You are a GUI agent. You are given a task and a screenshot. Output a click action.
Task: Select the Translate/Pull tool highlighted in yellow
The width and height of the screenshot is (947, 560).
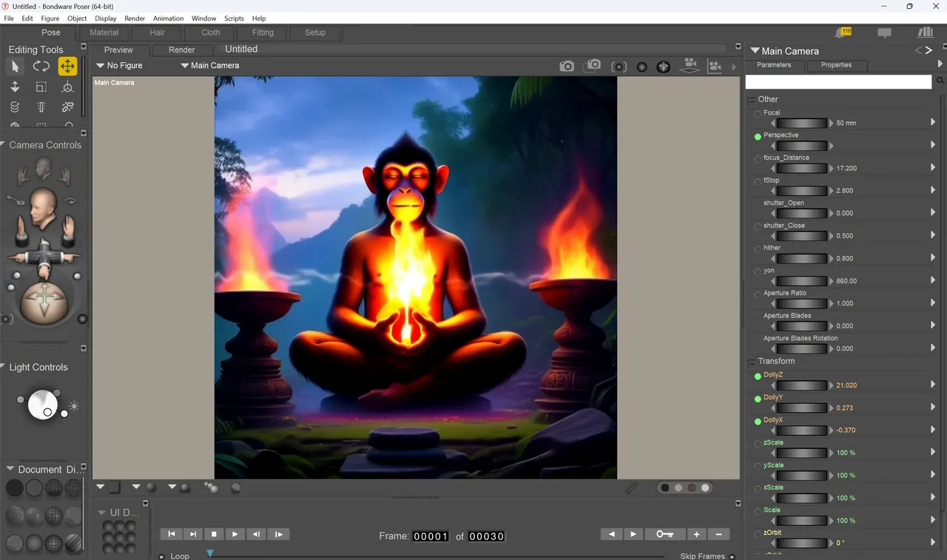67,67
